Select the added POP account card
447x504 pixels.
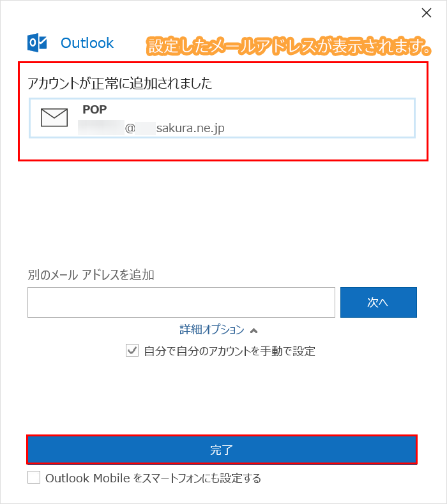tap(222, 118)
